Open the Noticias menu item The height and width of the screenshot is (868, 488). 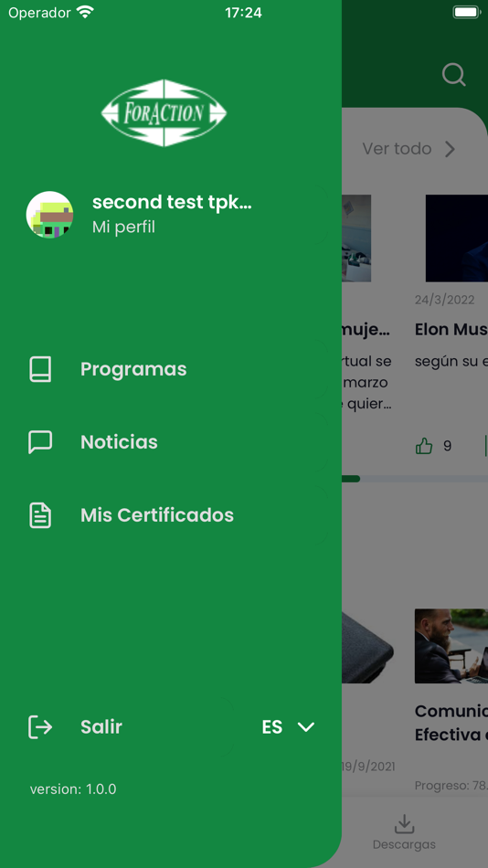point(119,441)
